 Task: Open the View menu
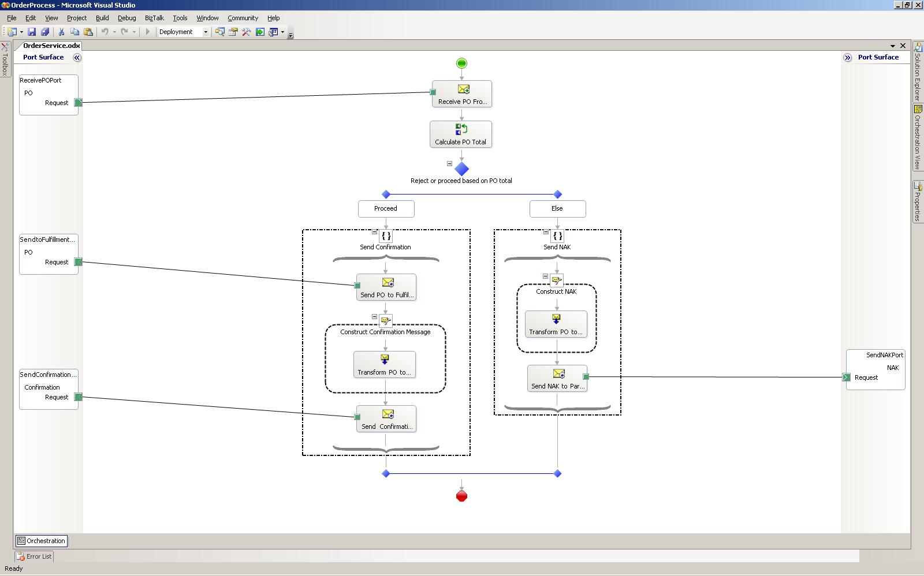point(51,18)
